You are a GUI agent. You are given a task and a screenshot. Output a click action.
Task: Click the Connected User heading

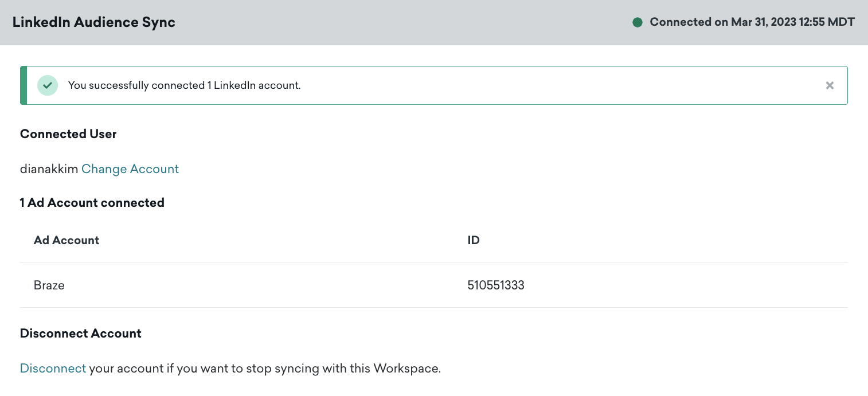click(x=68, y=134)
